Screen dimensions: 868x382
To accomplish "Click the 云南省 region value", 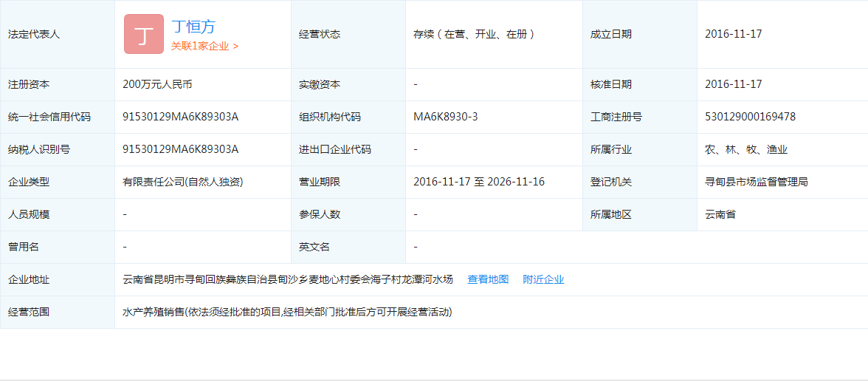I will [x=720, y=214].
